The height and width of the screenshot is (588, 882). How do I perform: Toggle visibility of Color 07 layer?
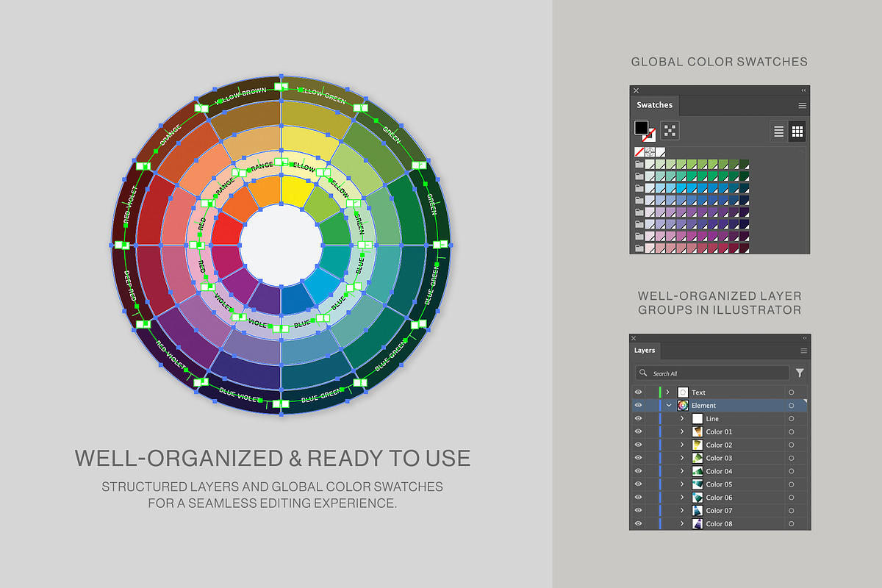tap(638, 511)
